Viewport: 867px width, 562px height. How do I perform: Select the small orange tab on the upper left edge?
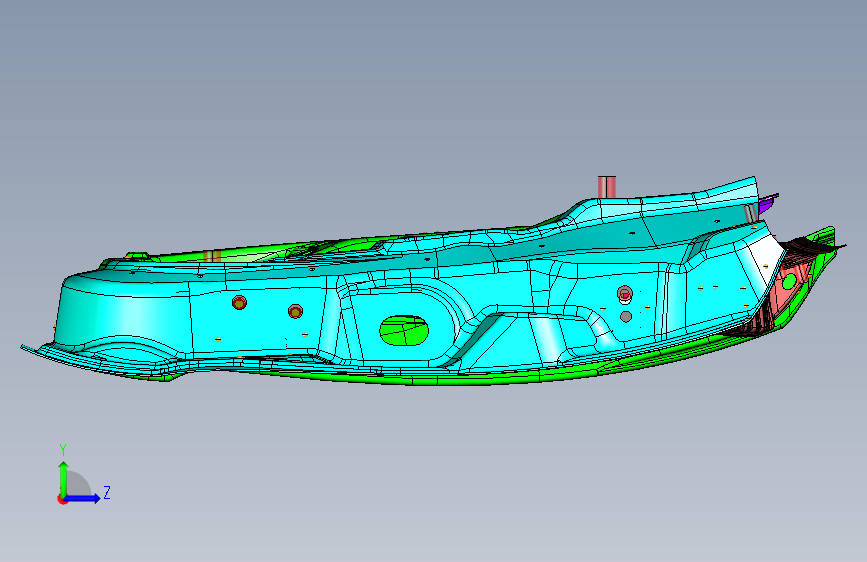point(212,256)
